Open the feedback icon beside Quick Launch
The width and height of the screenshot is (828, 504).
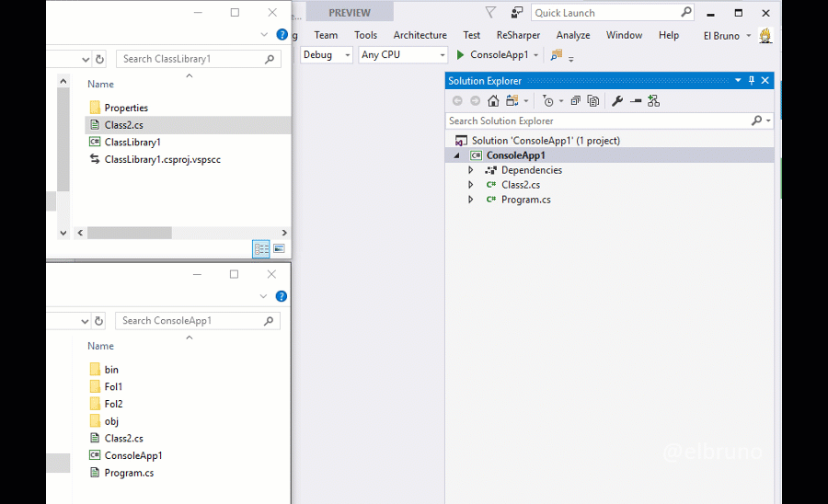(517, 13)
